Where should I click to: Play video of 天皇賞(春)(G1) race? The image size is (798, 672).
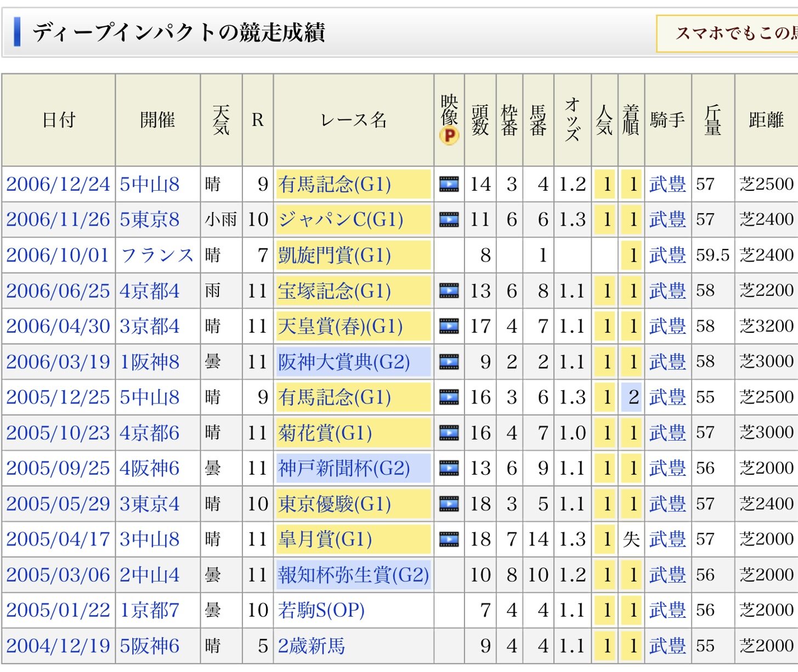(449, 326)
